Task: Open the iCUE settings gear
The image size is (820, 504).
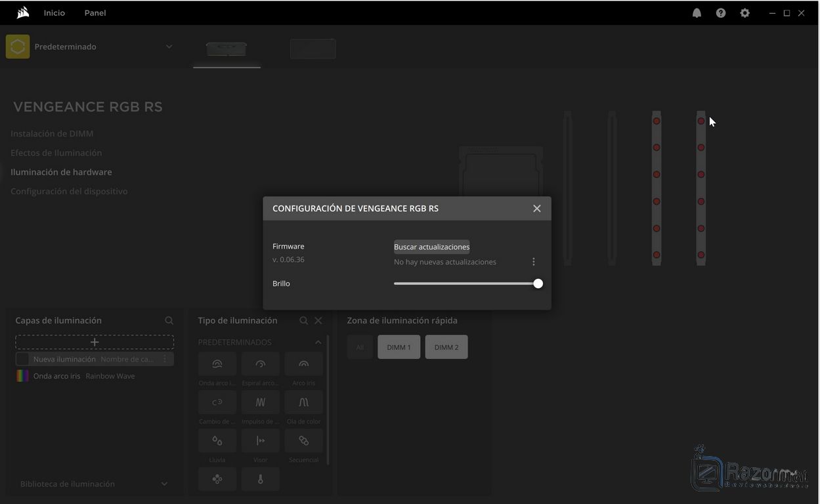Action: coord(744,12)
